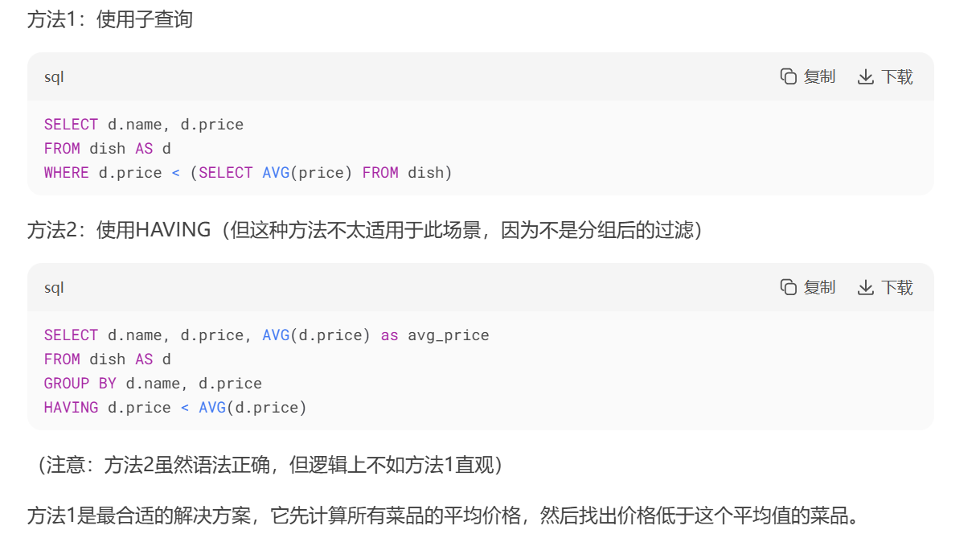Click the download arrow icon in the subquery code block
The height and width of the screenshot is (534, 980).
pyautogui.click(x=866, y=76)
